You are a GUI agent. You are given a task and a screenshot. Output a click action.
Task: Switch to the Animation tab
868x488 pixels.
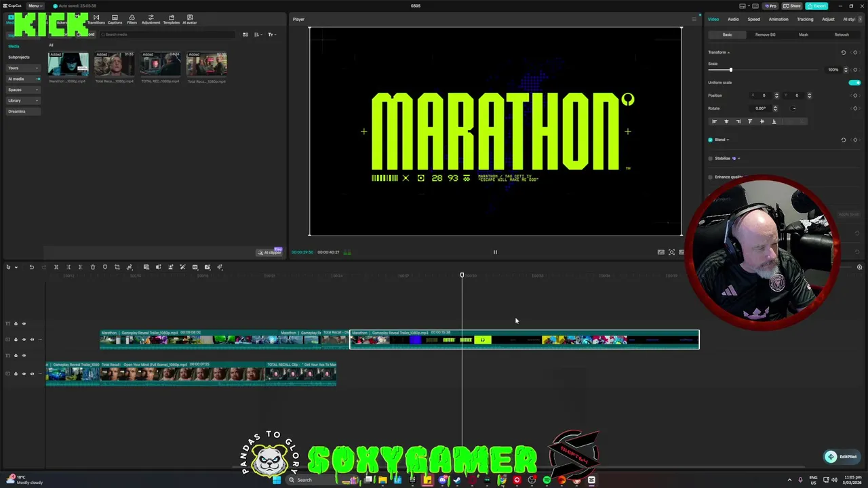click(x=778, y=19)
